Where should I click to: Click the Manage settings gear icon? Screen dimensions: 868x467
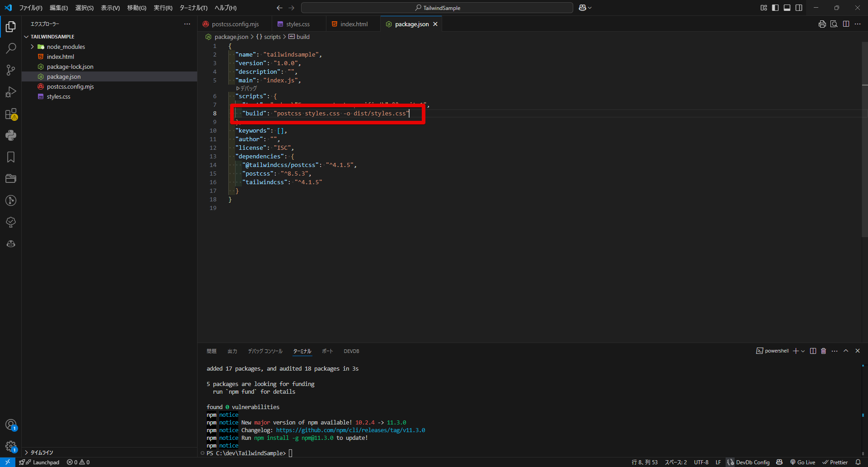pos(11,447)
